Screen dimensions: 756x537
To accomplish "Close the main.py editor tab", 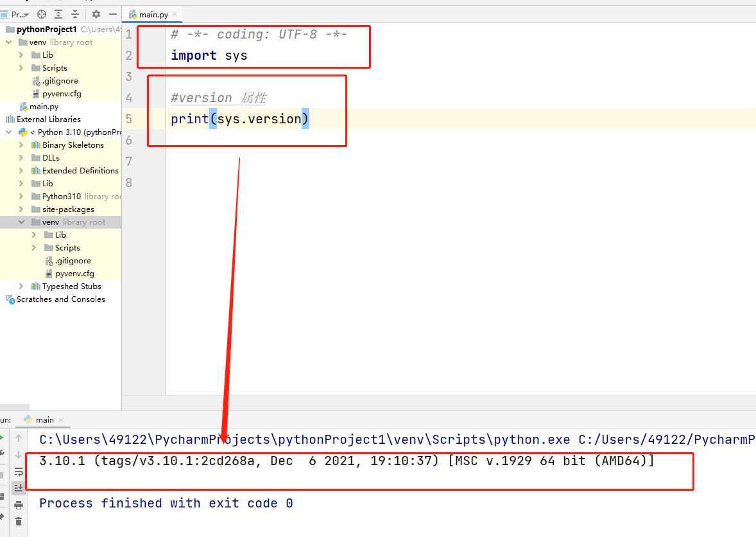I will pos(175,15).
